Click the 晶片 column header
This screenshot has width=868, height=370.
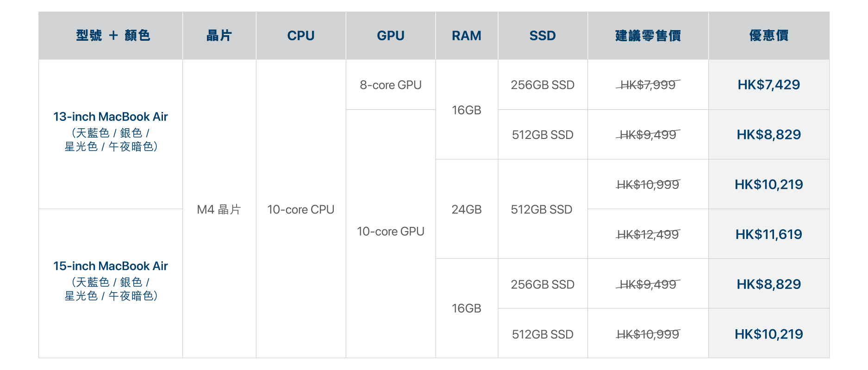point(219,36)
